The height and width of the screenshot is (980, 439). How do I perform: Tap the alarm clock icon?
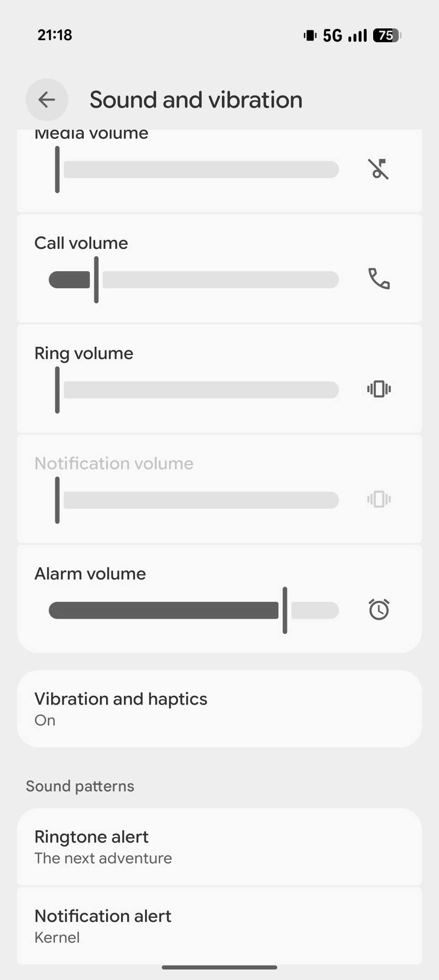tap(379, 609)
